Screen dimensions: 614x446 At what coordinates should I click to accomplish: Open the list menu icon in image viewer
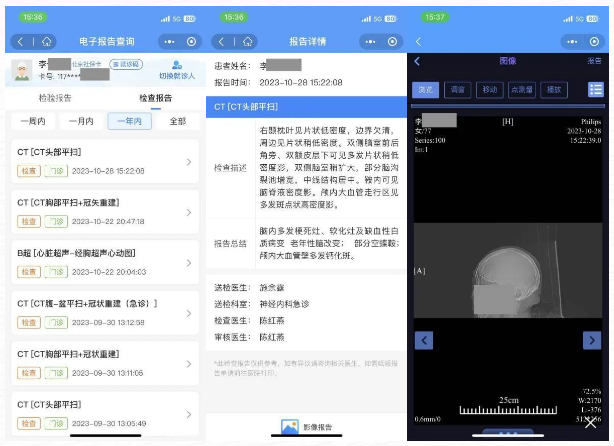pyautogui.click(x=595, y=89)
